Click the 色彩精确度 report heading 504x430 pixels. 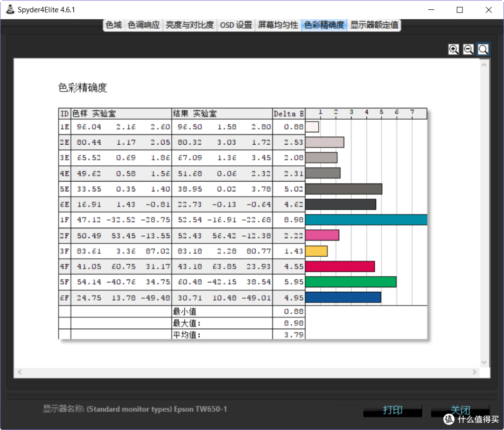(82, 87)
